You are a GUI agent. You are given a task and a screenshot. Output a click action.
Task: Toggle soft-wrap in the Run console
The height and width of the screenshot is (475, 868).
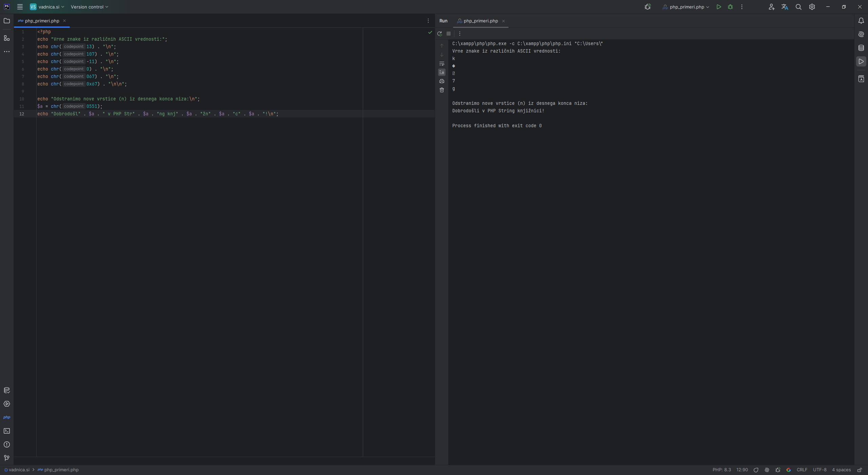(x=442, y=63)
